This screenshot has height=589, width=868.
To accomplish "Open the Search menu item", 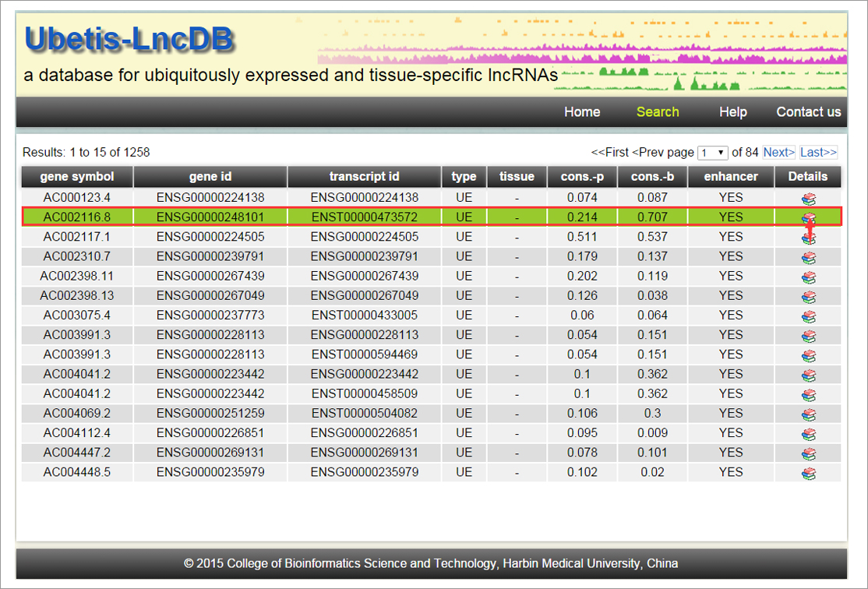I will (x=658, y=112).
